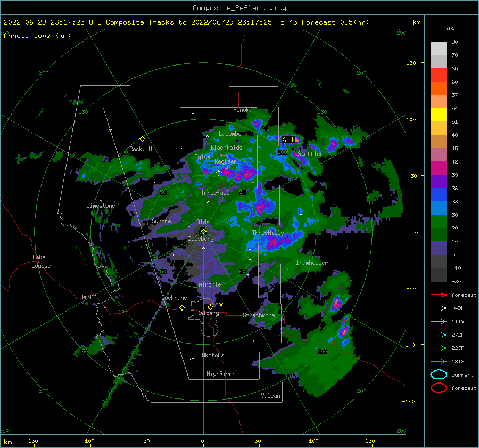Click the Vulcan town label
The width and height of the screenshot is (479, 448).
point(270,396)
